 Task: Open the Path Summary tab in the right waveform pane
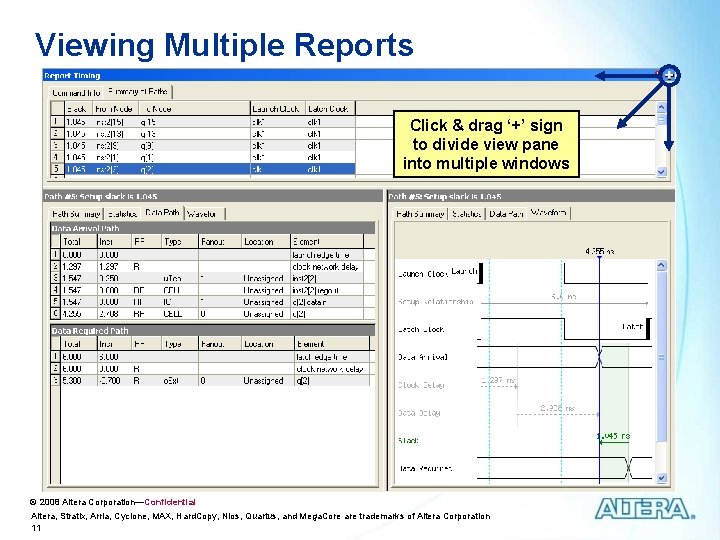pos(420,214)
